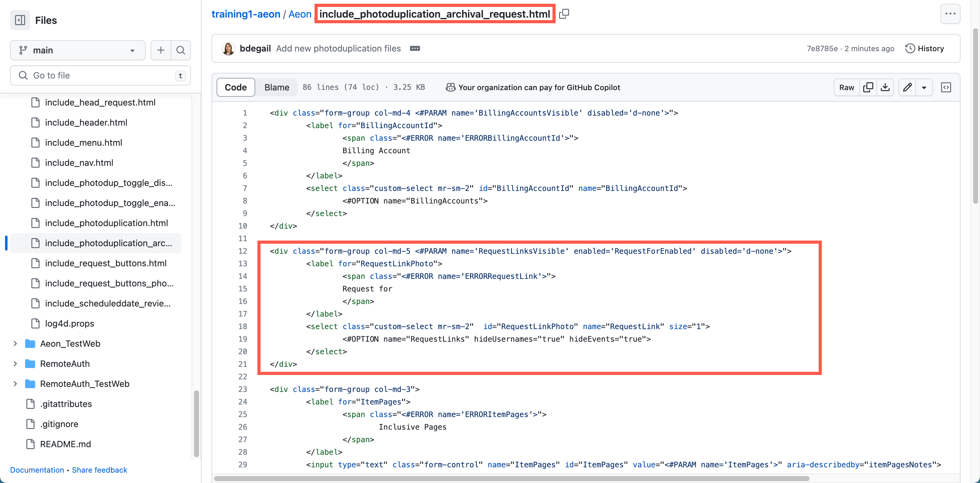The height and width of the screenshot is (483, 980).
Task: Click the History button
Action: click(x=925, y=48)
